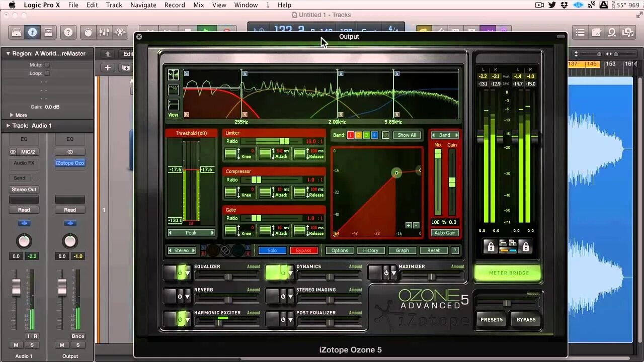The width and height of the screenshot is (644, 362).
Task: Expand the Track: Audio 1 disclosure triangle
Action: click(x=8, y=126)
